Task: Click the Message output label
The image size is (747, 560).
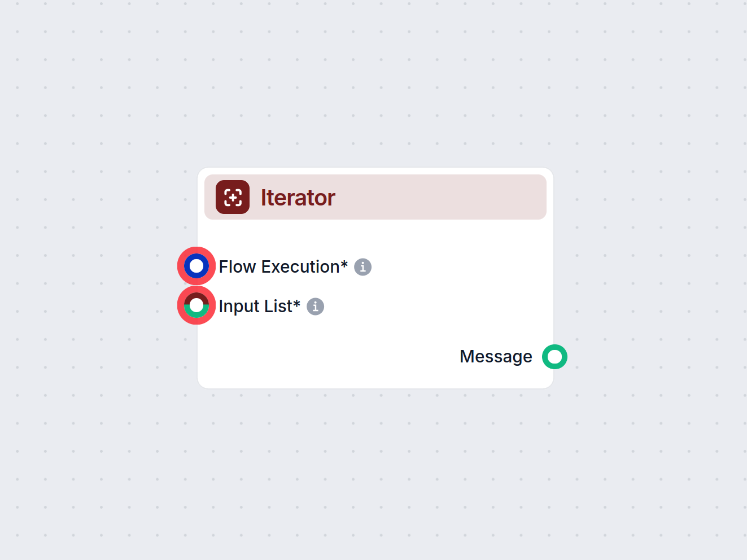Action: pos(496,357)
